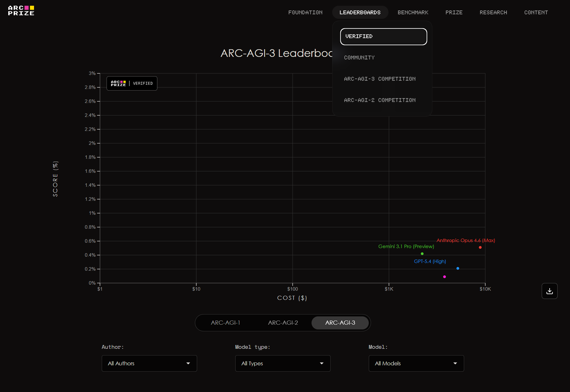Click the 0.6% score axis label
Viewport: 570px width, 392px height.
(x=90, y=241)
